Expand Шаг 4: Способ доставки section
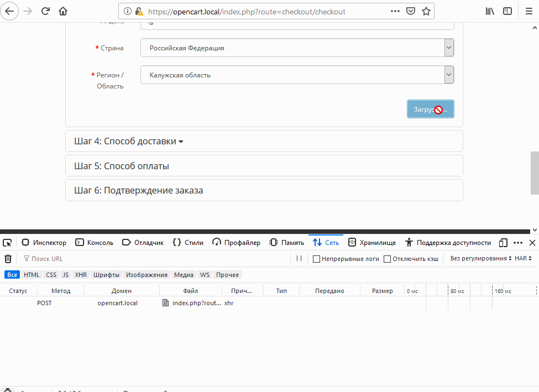Viewport: 539px width, 392px height. pos(129,142)
